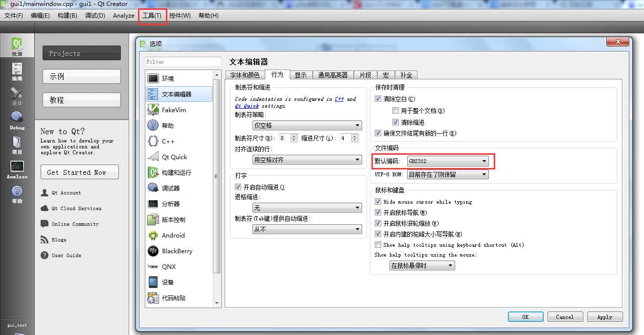Select Android category icon
The height and width of the screenshot is (335, 644).
point(153,235)
